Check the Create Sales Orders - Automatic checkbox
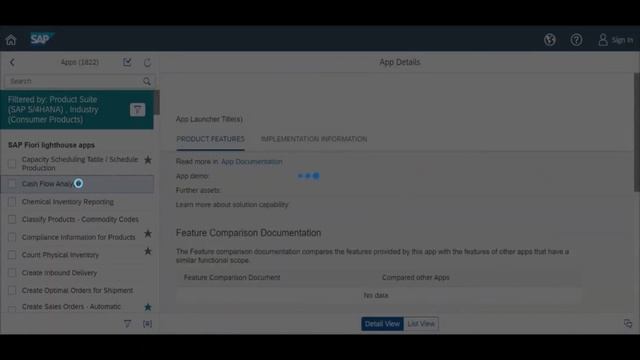The width and height of the screenshot is (640, 360). tap(12, 309)
